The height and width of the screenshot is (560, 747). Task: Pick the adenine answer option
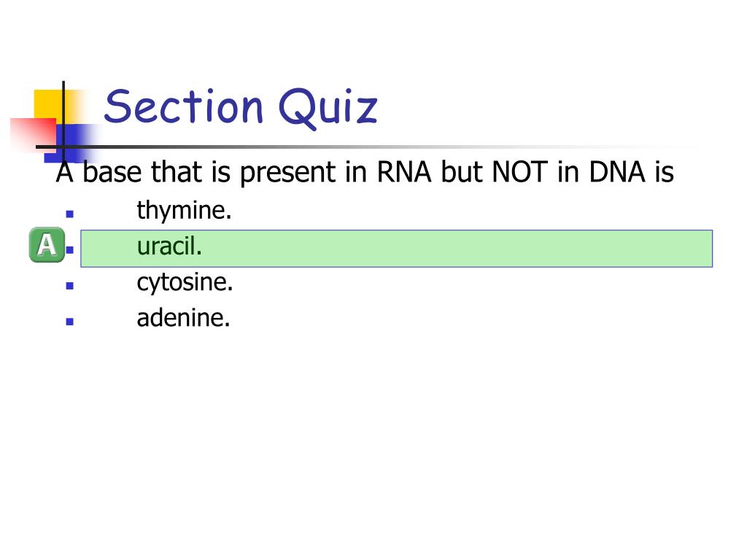(x=183, y=318)
